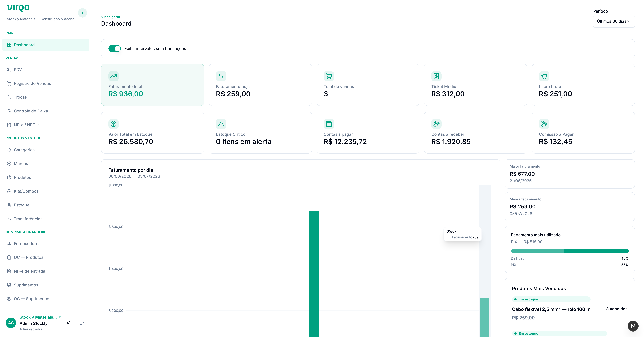
Task: Click the Kits/Combos stacked boxes icon
Action: 9,191
